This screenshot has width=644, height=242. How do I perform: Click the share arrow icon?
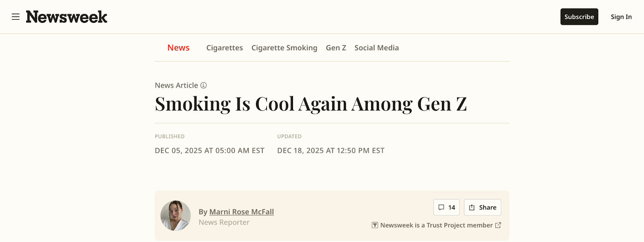pos(472,207)
